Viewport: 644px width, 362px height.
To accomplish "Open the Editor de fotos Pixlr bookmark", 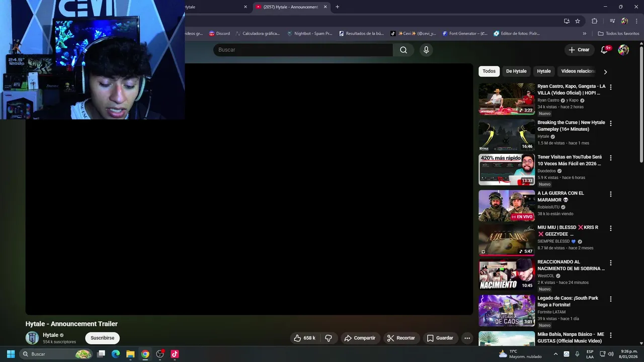I will 517,34.
